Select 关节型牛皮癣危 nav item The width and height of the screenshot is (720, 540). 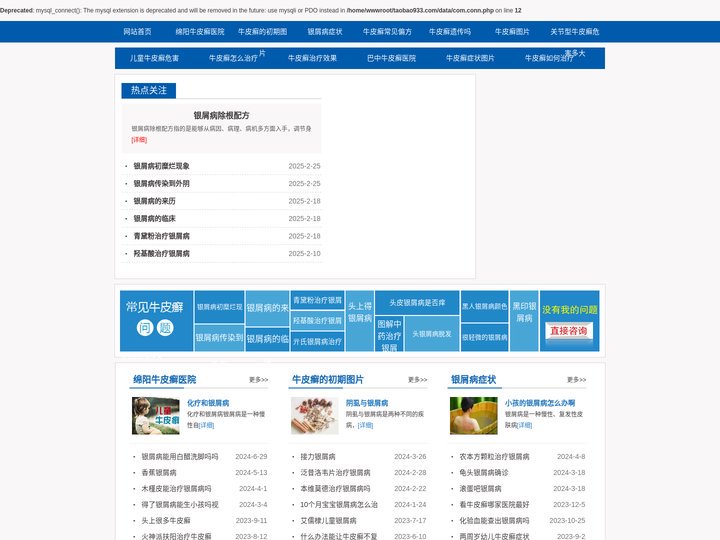[x=574, y=32]
